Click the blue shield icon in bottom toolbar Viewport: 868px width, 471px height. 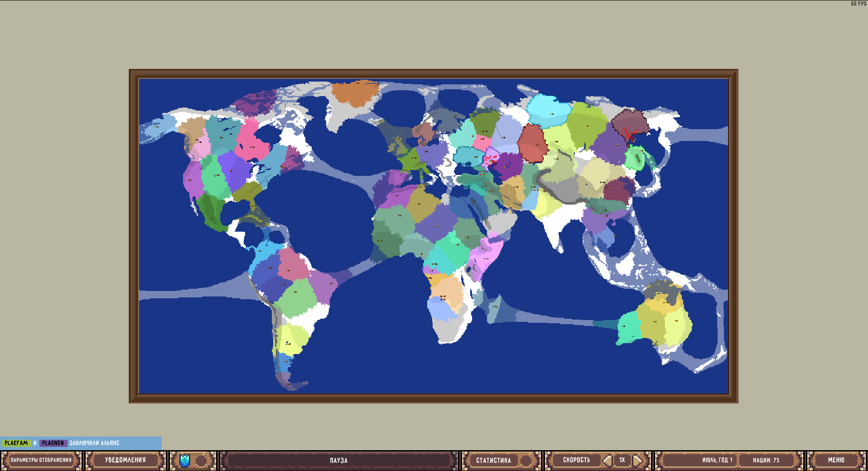coord(184,460)
